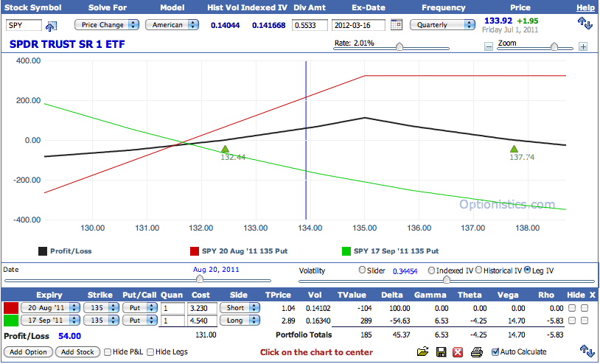This screenshot has width=600, height=364.
Task: Click the Indexed IV 0.141668 value
Action: [268, 25]
